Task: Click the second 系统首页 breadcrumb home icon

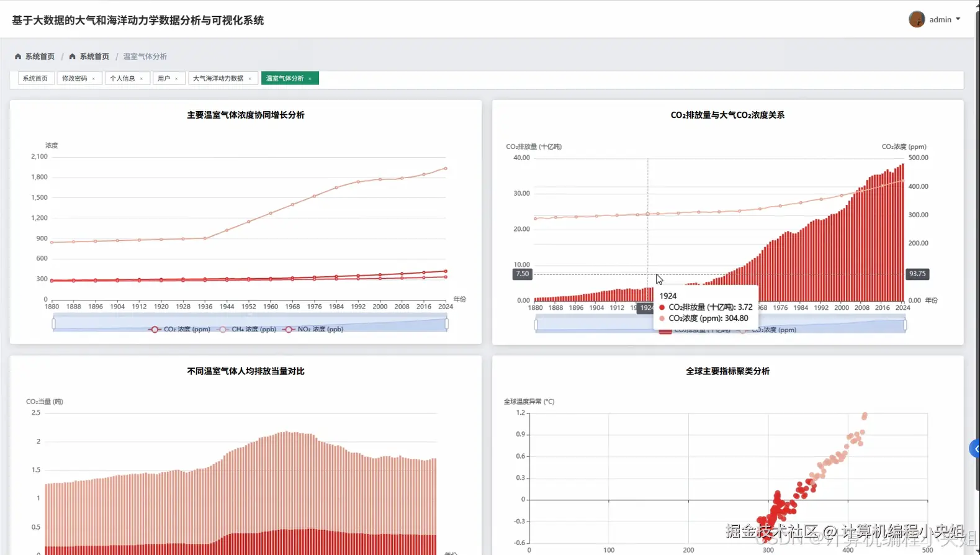Action: (x=72, y=56)
